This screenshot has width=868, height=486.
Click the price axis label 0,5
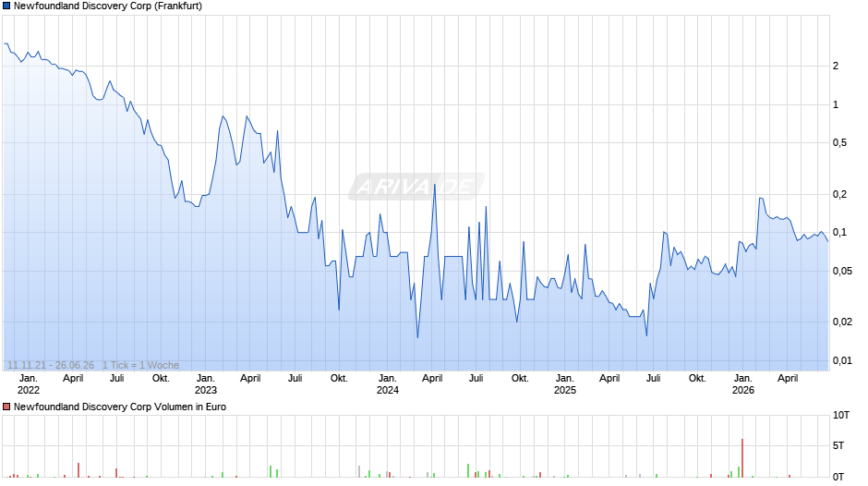(x=839, y=143)
